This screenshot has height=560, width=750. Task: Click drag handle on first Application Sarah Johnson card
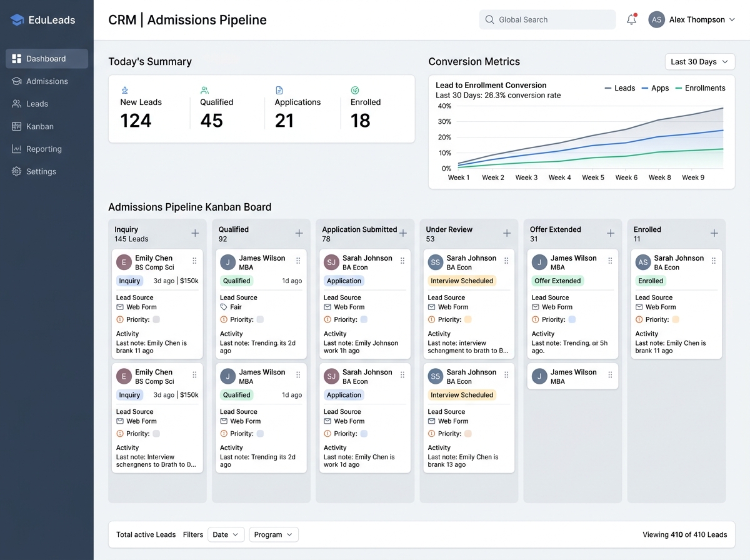coord(402,261)
